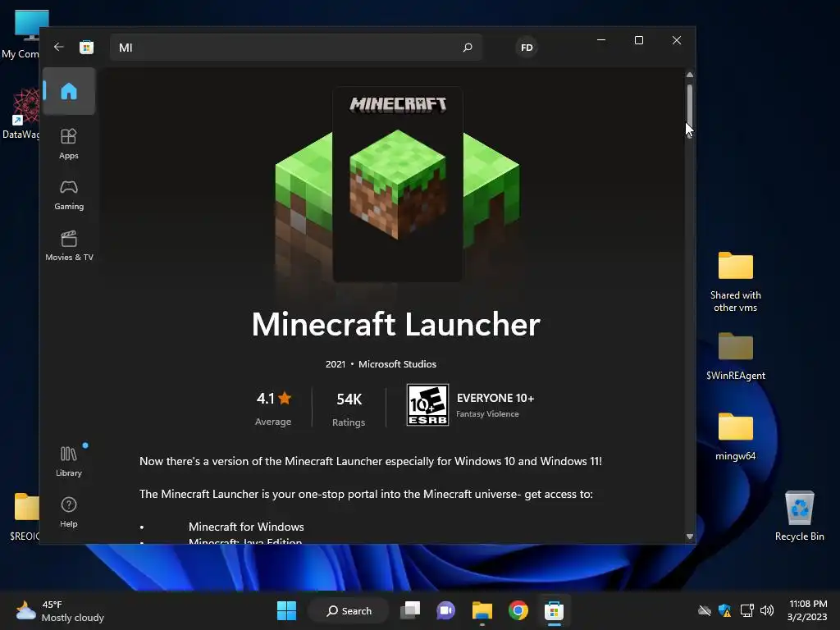The width and height of the screenshot is (840, 630).
Task: Click the Minecraft Launcher title text
Action: pos(396,324)
